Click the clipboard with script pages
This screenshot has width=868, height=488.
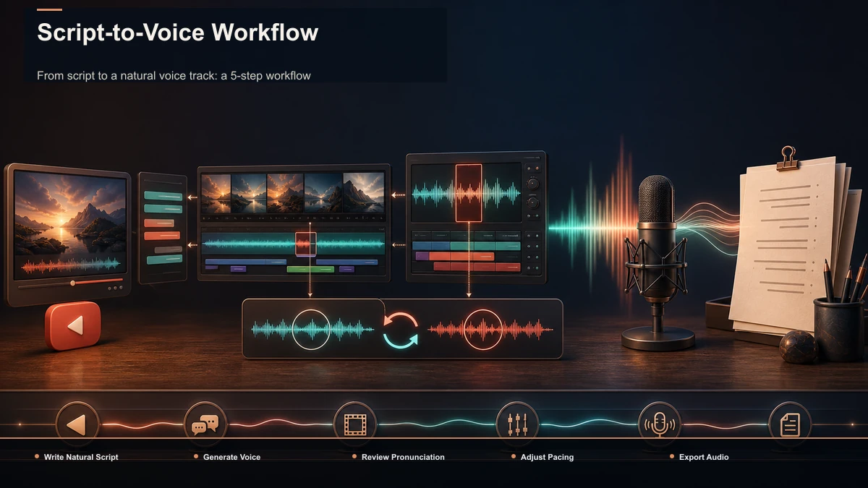coord(784,242)
